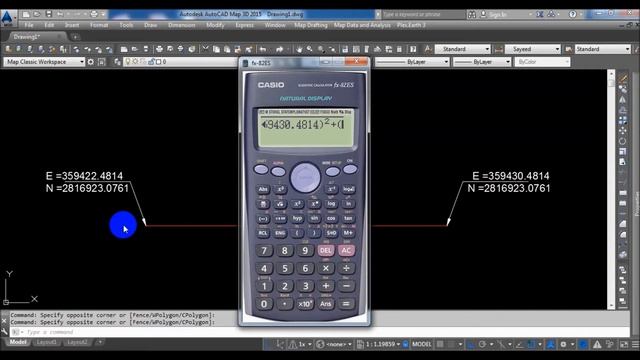Click layer 0 color swatch square

[x=158, y=62]
